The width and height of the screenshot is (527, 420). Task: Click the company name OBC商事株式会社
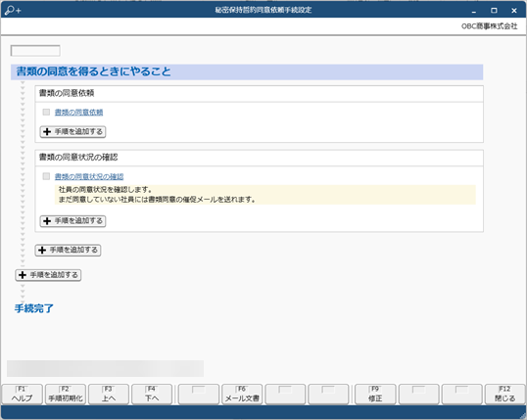(x=490, y=26)
